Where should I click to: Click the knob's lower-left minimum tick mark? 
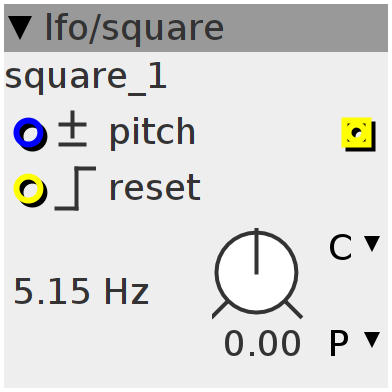pos(220,310)
